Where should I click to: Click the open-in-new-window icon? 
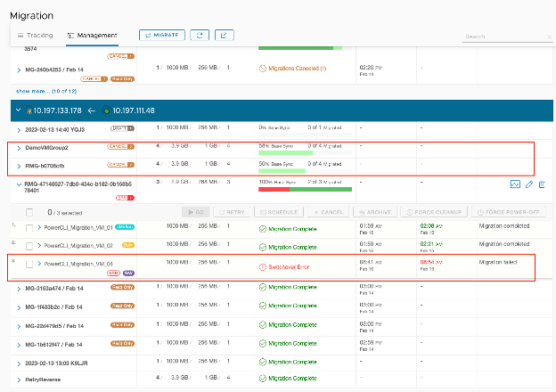click(225, 35)
